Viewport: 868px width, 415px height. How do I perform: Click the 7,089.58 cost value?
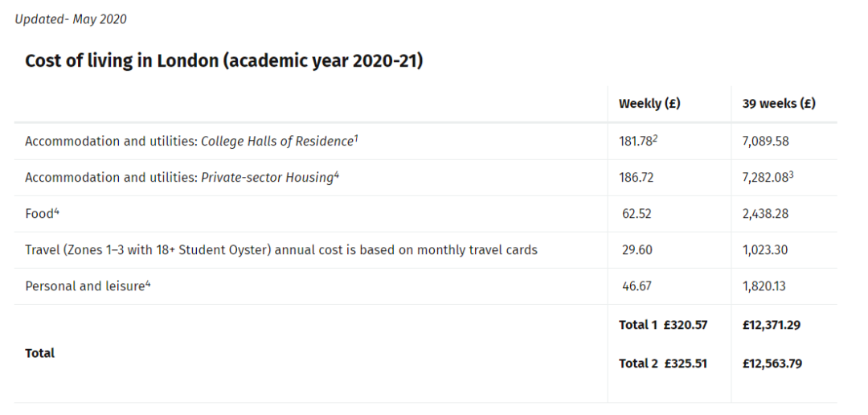click(766, 142)
